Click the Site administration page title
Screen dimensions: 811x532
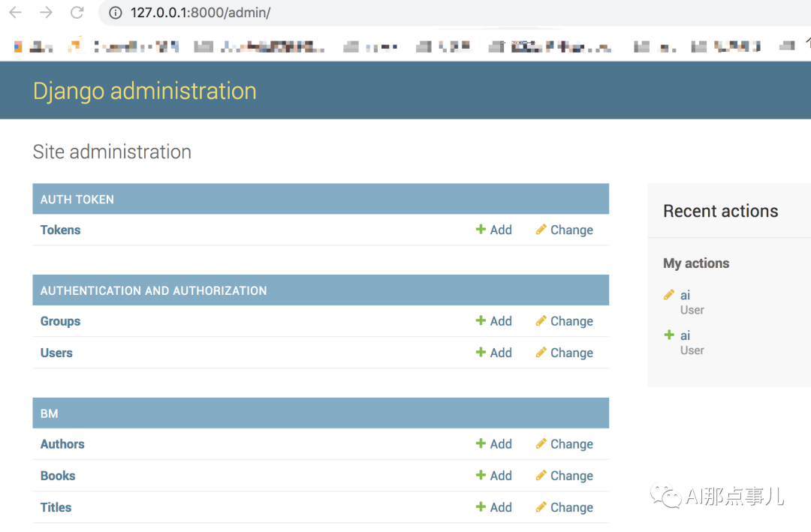tap(112, 152)
